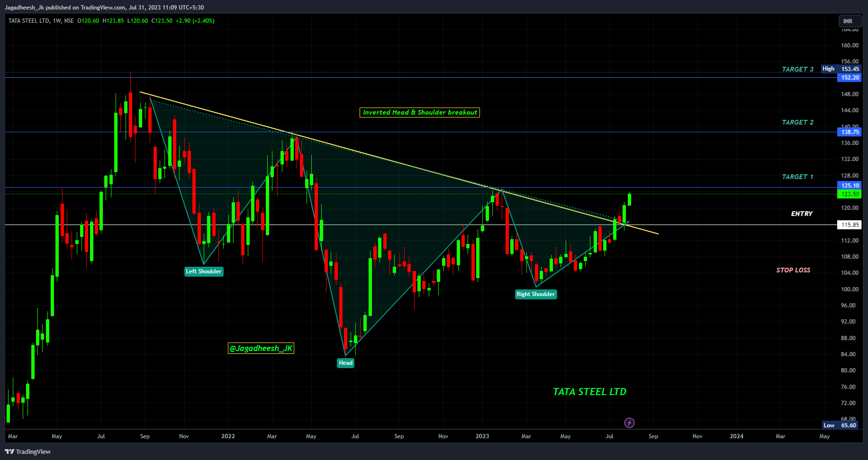Screen dimensions: 868x460
Task: Click the 'TATA STEEL LTD, 1W, NSE' symbol header
Action: [x=41, y=21]
